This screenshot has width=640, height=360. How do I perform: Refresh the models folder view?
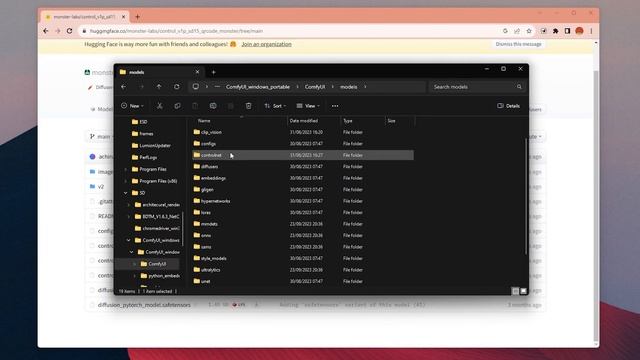pyautogui.click(x=176, y=87)
